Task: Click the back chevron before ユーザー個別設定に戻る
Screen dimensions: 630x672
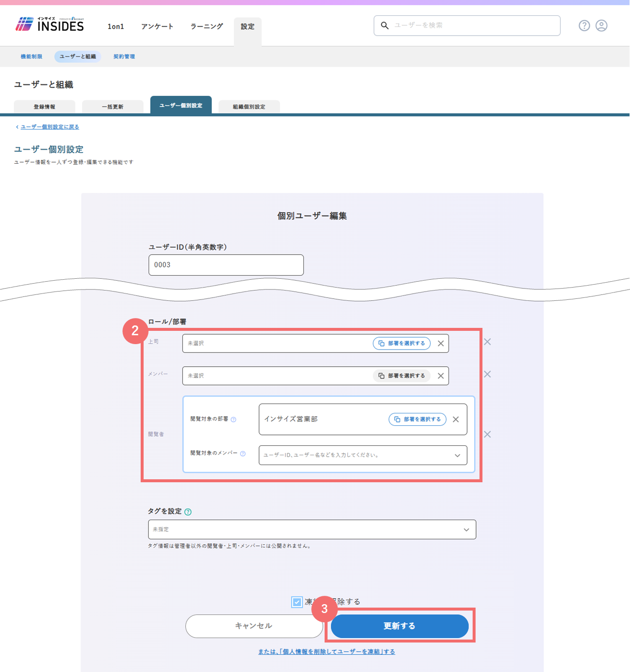Action: [17, 127]
